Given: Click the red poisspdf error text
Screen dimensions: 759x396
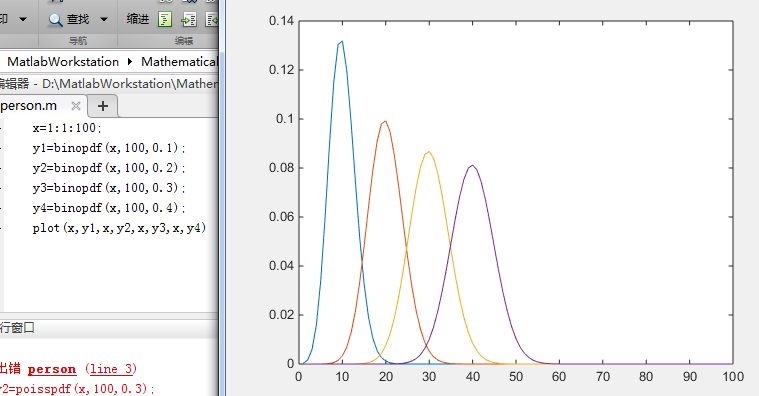Looking at the screenshot, I should click(77, 388).
